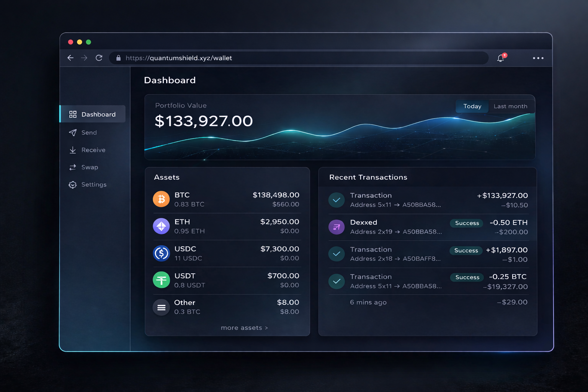Switch the chart to Last month view
The height and width of the screenshot is (392, 588).
(511, 106)
